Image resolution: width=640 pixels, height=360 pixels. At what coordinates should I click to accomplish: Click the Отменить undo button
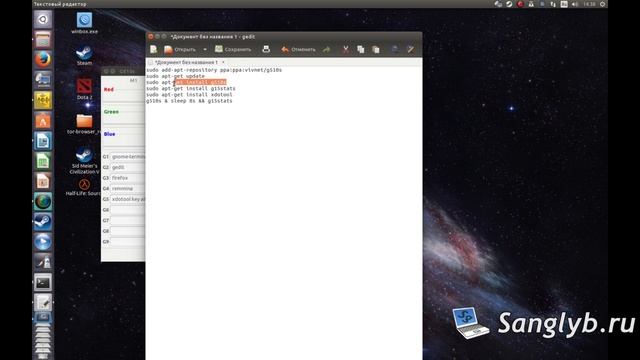(x=298, y=49)
